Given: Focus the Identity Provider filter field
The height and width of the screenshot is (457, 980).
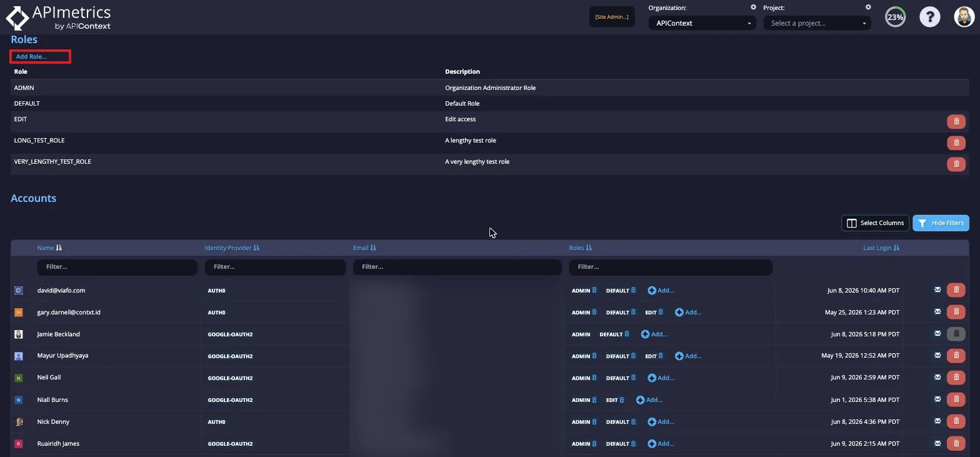Looking at the screenshot, I should pyautogui.click(x=275, y=267).
